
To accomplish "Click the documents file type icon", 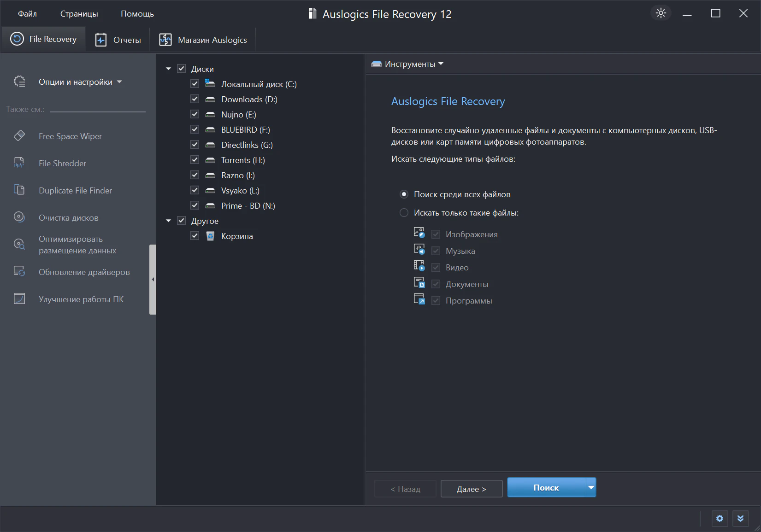I will (419, 282).
